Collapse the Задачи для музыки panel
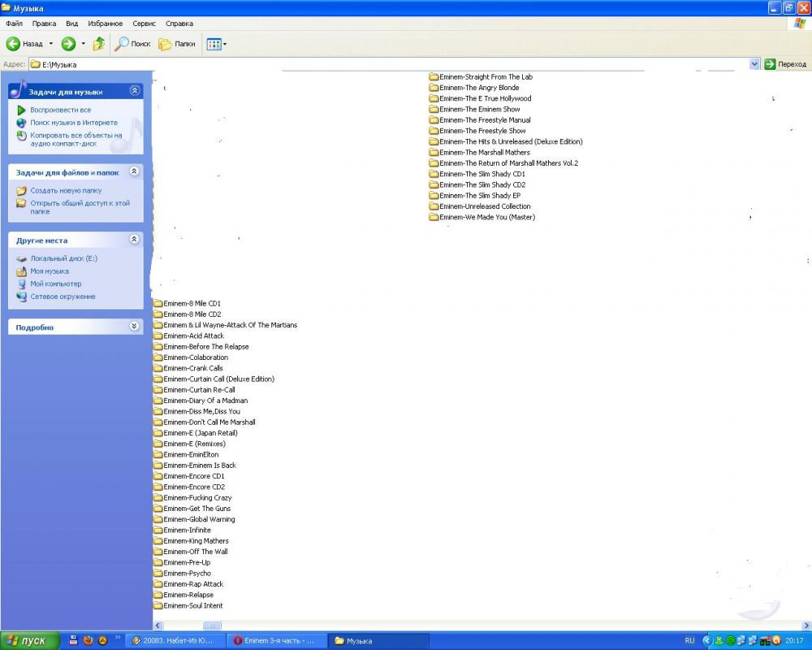Image resolution: width=812 pixels, height=650 pixels. coord(135,91)
